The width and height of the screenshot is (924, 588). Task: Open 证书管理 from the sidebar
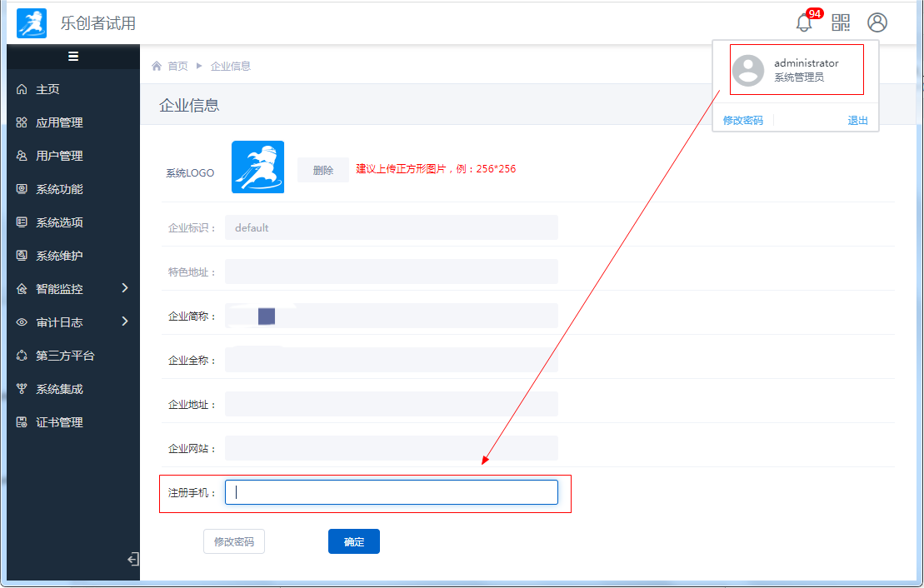tap(59, 422)
